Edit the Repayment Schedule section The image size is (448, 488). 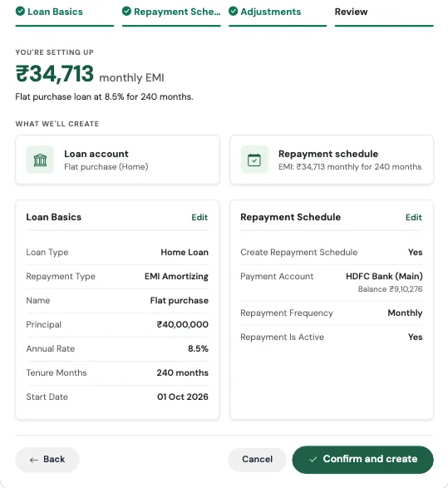tap(413, 217)
